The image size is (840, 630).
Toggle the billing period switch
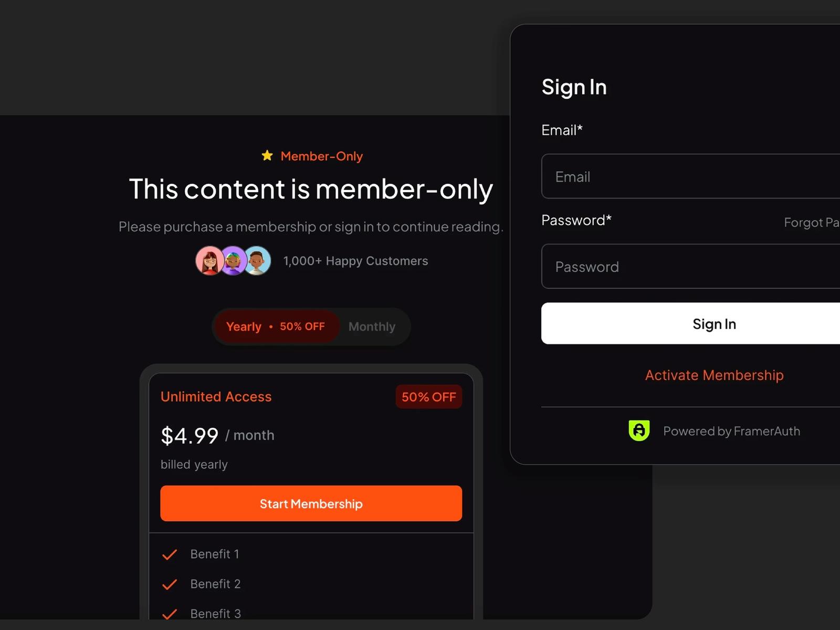311,327
